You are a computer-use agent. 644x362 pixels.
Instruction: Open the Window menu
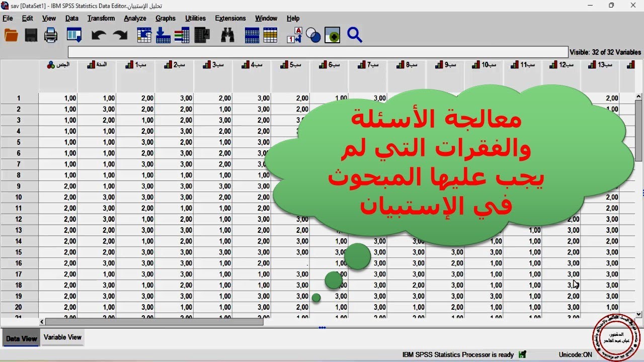pyautogui.click(x=266, y=18)
